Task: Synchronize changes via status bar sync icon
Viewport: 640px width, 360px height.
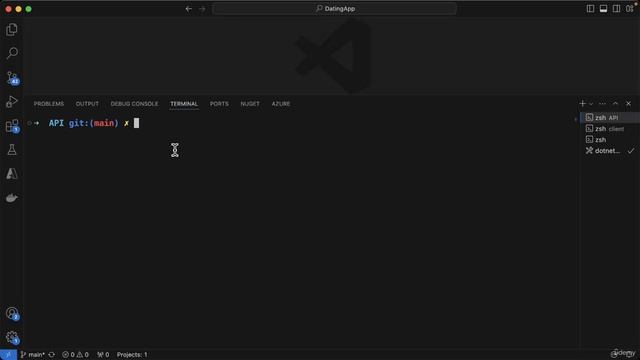Action: click(52, 355)
